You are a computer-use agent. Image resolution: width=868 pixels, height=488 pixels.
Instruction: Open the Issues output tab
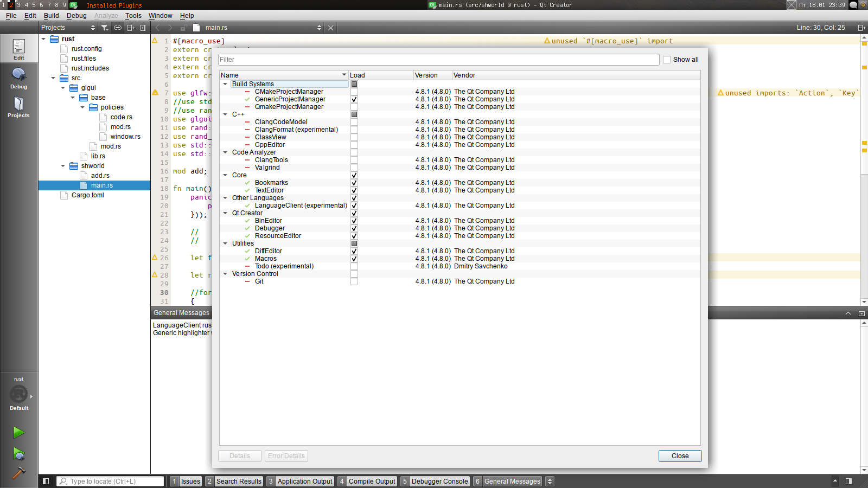[186, 481]
